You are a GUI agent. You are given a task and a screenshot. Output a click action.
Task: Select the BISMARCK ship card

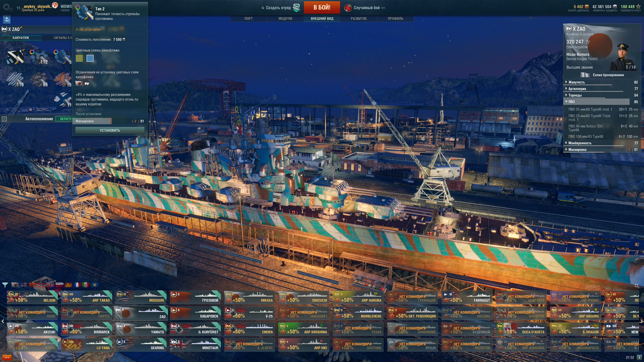tap(87, 329)
